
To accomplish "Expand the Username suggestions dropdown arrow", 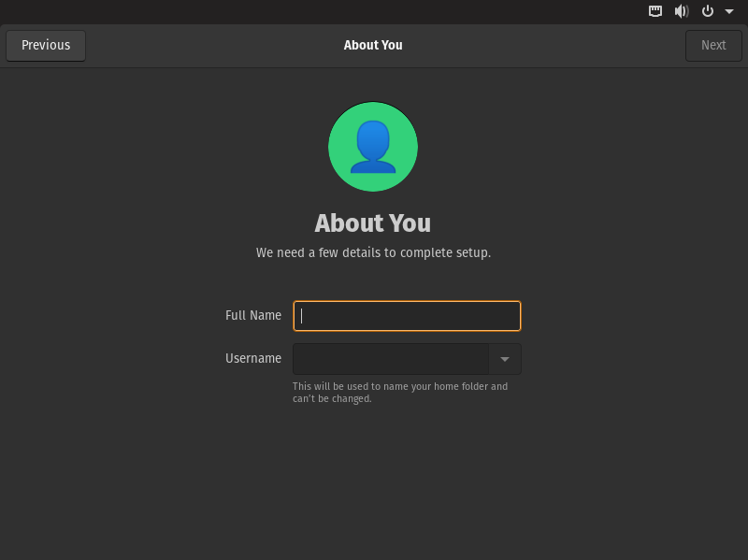I will [x=505, y=359].
